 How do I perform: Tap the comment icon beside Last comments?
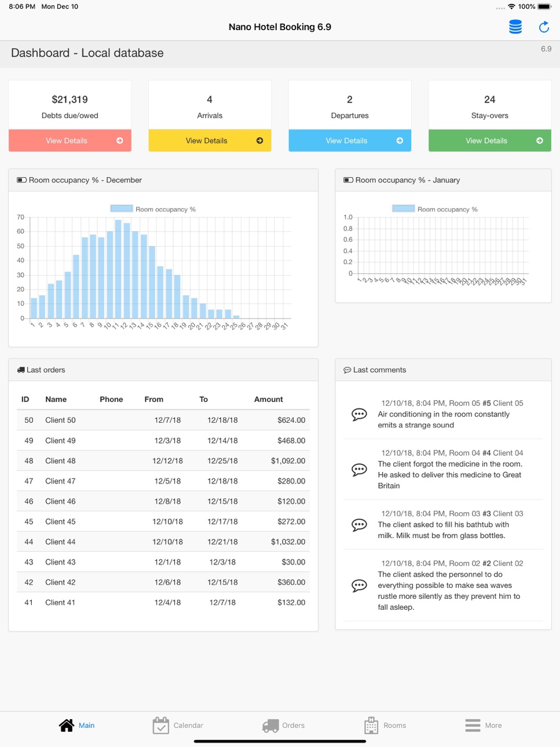coord(347,370)
